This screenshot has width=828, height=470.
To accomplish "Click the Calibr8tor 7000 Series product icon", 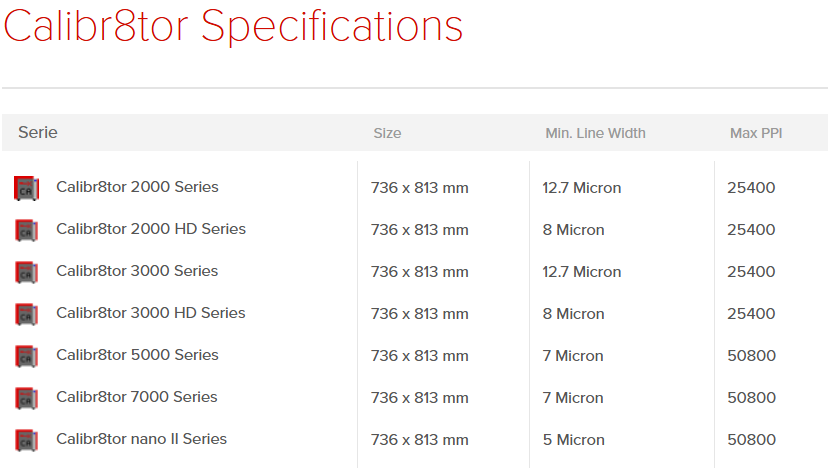I will (x=26, y=397).
